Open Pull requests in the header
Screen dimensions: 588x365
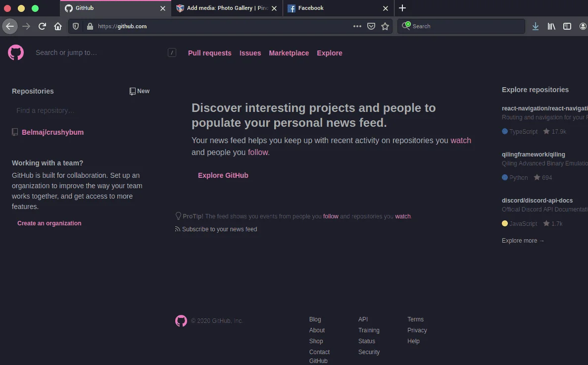pyautogui.click(x=210, y=53)
